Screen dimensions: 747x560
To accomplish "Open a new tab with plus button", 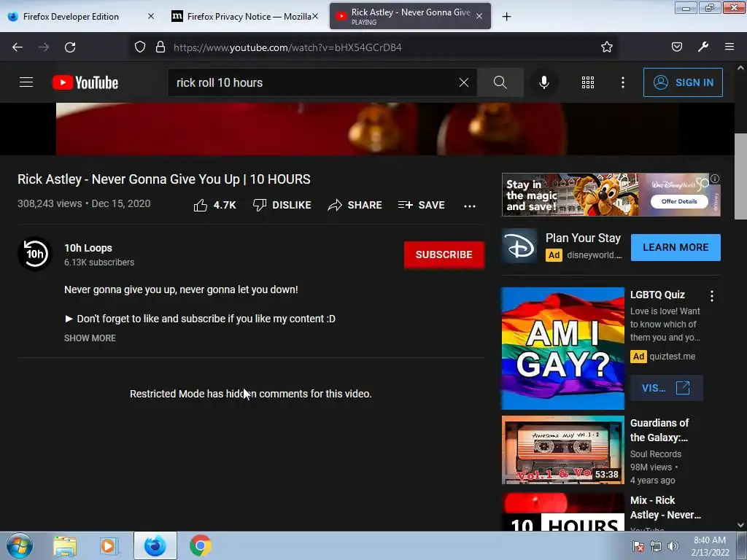I will point(506,17).
